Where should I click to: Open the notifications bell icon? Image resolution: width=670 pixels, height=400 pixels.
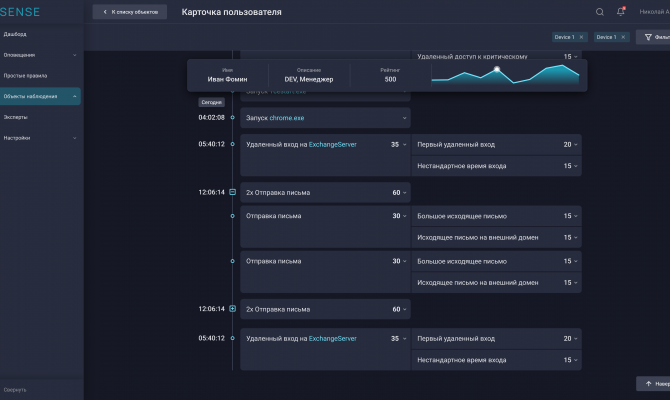coord(620,12)
